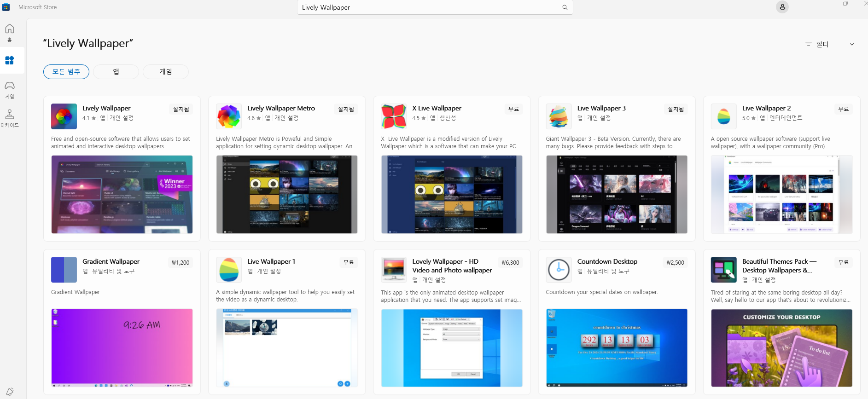
Task: Click the X Live Wallpaper title
Action: 437,108
